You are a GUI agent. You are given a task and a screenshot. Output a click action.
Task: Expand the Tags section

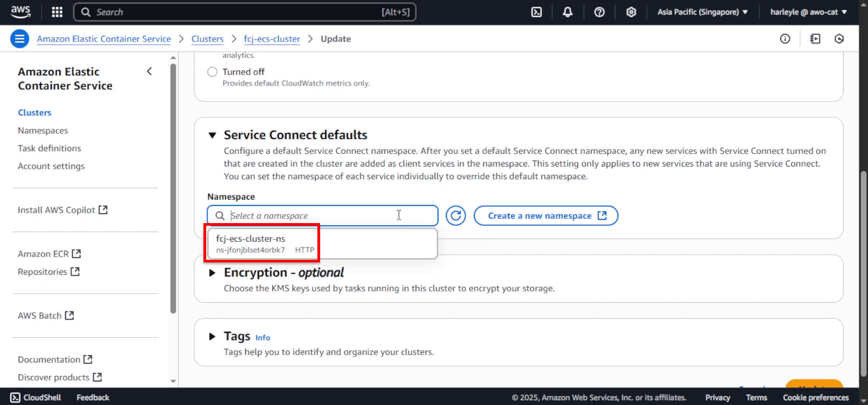tap(212, 336)
